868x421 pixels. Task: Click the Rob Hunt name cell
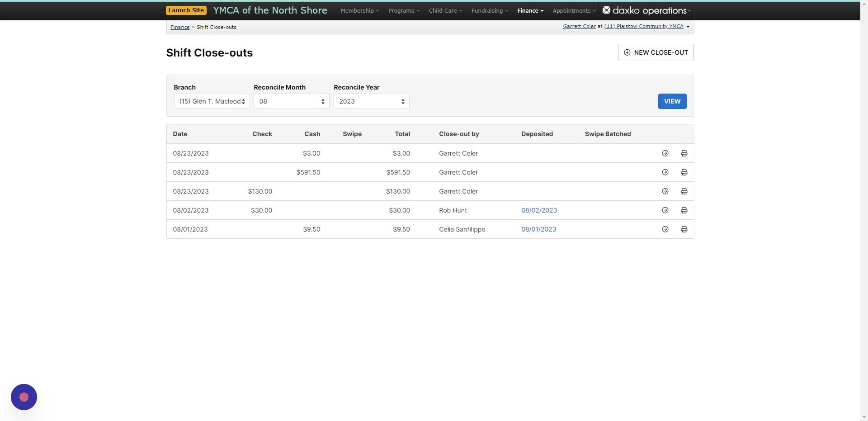point(453,210)
